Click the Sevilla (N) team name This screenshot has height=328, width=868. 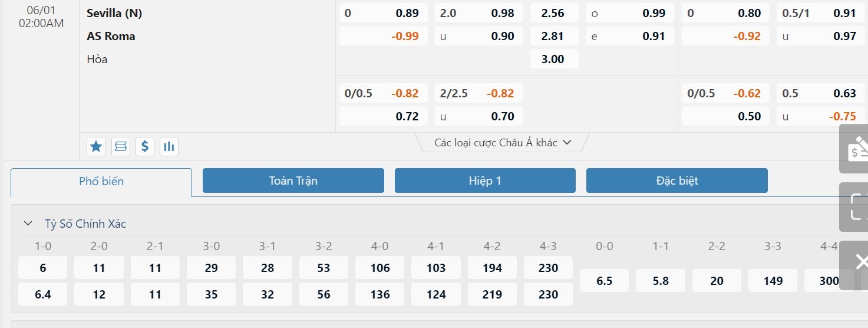click(x=114, y=13)
